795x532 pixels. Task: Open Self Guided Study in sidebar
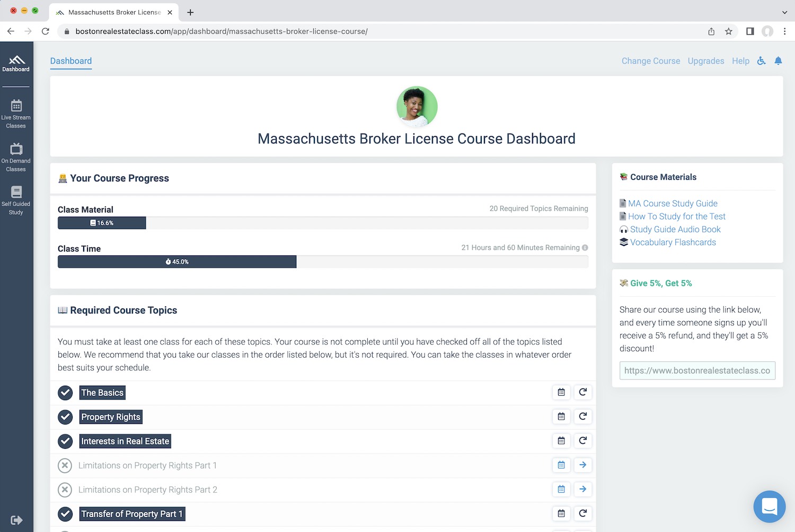(16, 200)
